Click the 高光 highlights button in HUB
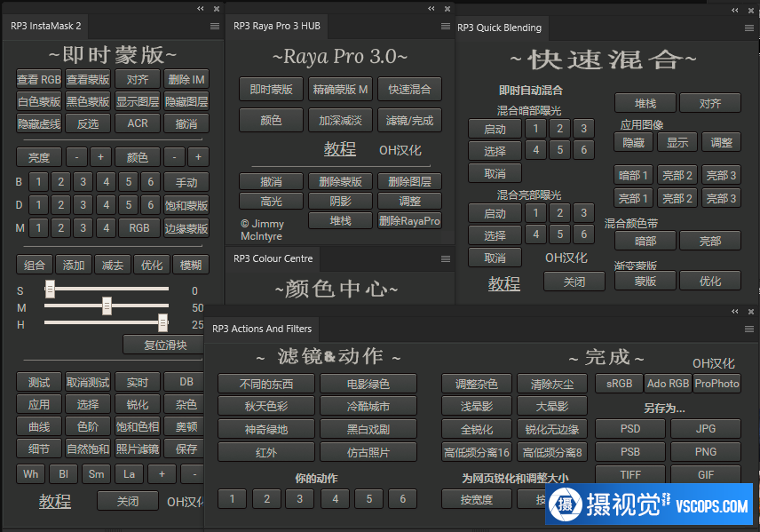Image resolution: width=760 pixels, height=532 pixels. pyautogui.click(x=271, y=201)
